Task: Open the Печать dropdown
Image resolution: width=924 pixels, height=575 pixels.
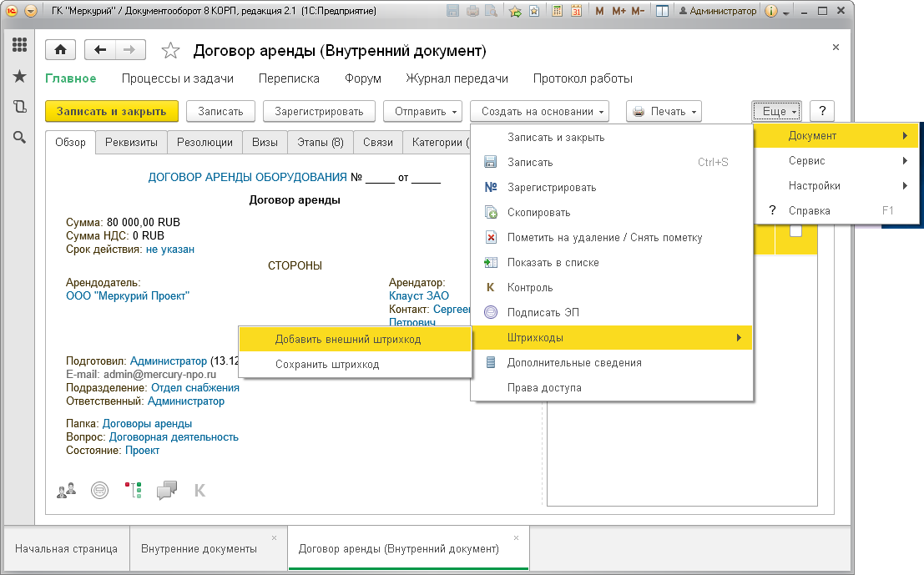Action: point(664,111)
